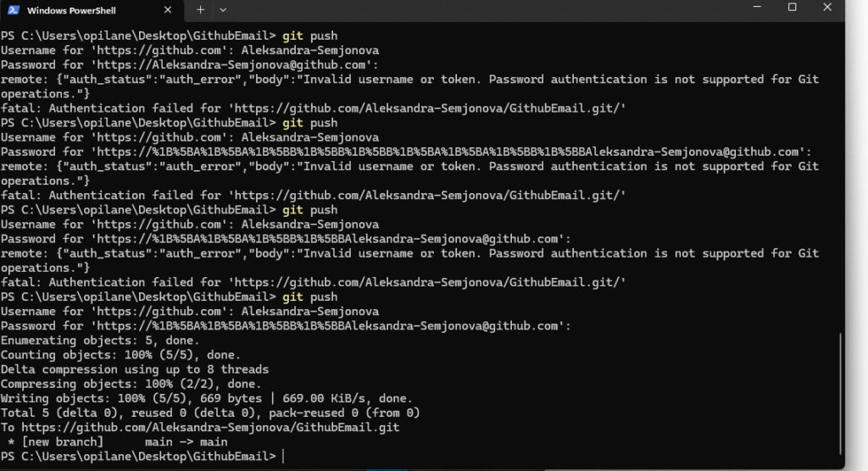868x471 pixels.
Task: Click 'Delta compression using up to 8 threads'
Action: [134, 369]
